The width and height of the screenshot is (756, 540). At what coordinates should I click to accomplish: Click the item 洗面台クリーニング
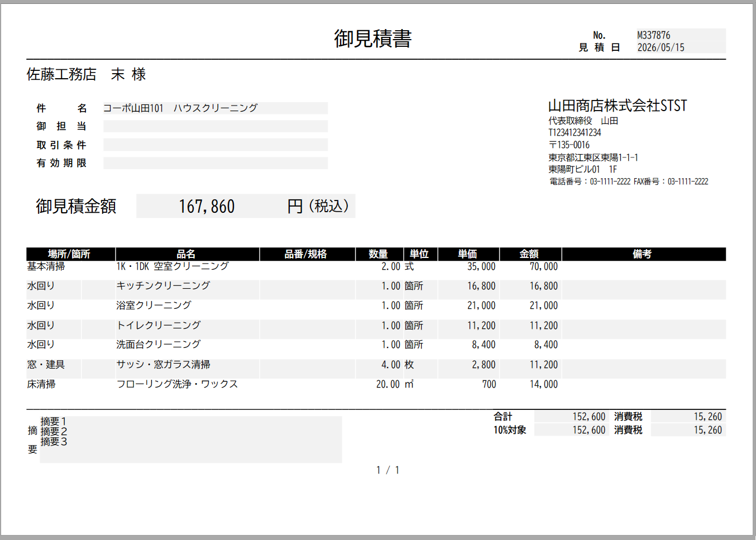(x=159, y=345)
